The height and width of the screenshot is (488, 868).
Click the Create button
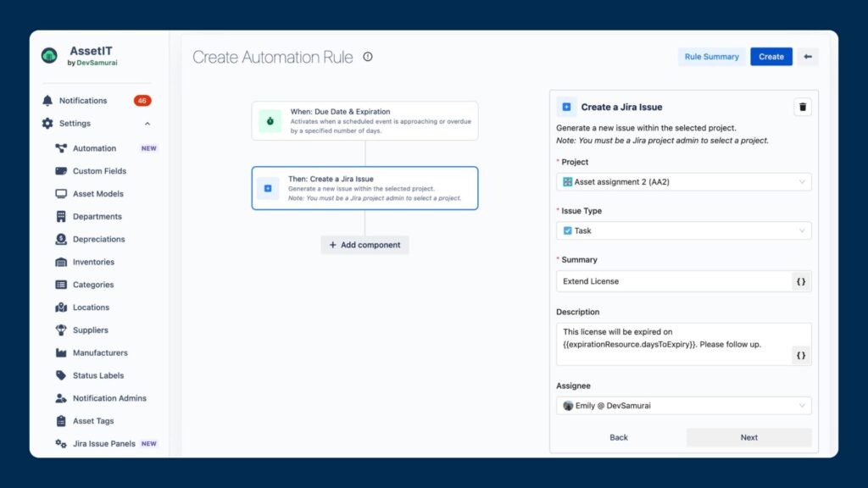[771, 56]
